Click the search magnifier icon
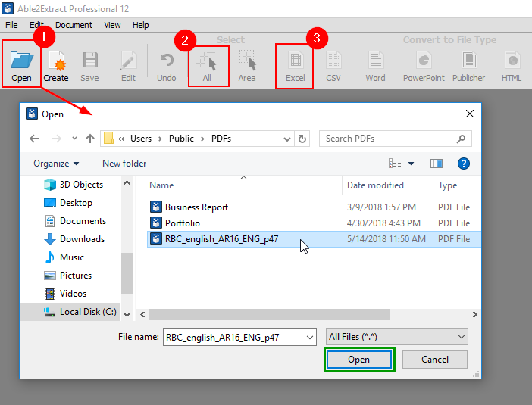The width and height of the screenshot is (532, 405). pos(461,139)
